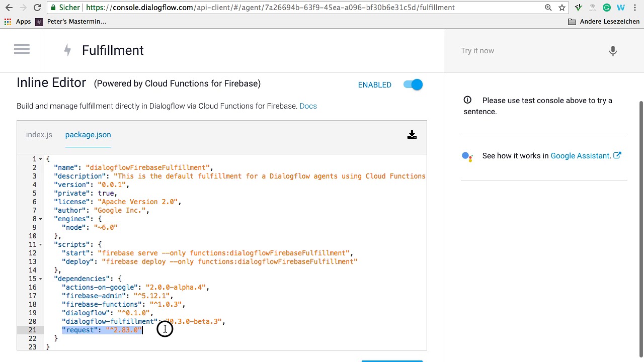Viewport: 644px width, 362px height.
Task: Open the external link icon after Google Assistant
Action: click(617, 155)
